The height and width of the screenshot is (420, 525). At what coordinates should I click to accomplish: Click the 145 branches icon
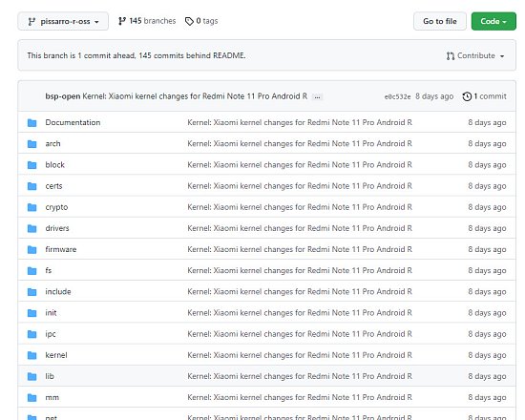[x=122, y=21]
